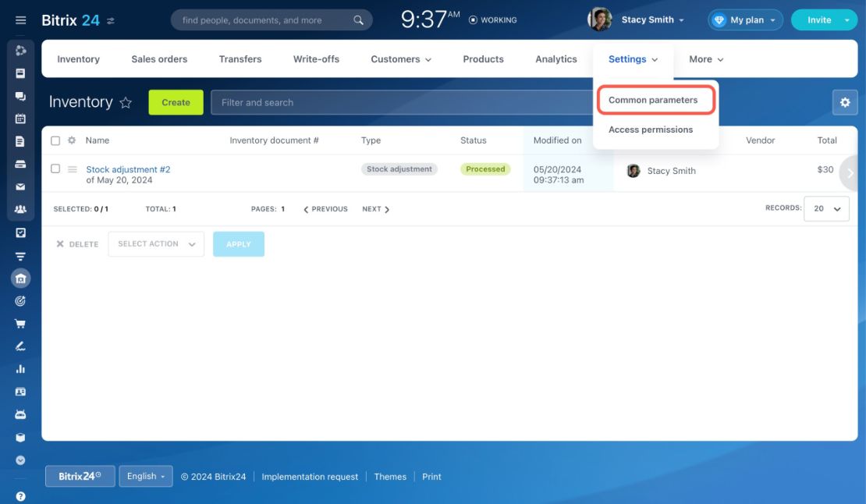
Task: Open the My plan dropdown
Action: coord(745,20)
